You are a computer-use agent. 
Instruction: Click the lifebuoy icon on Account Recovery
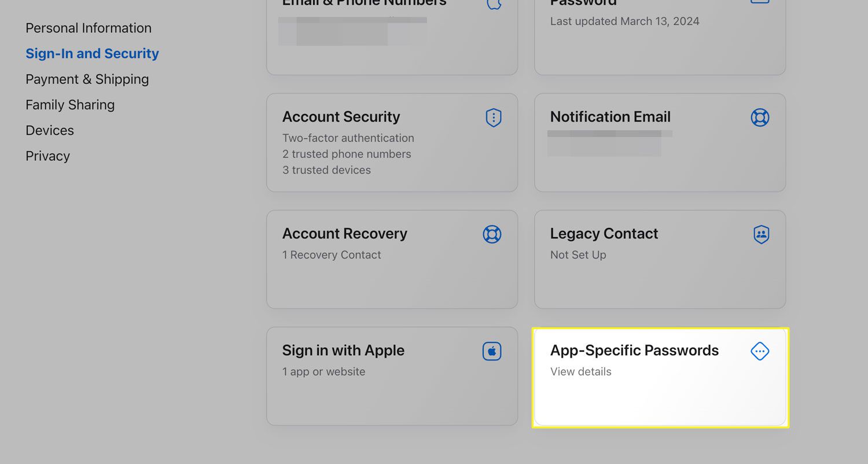(492, 234)
